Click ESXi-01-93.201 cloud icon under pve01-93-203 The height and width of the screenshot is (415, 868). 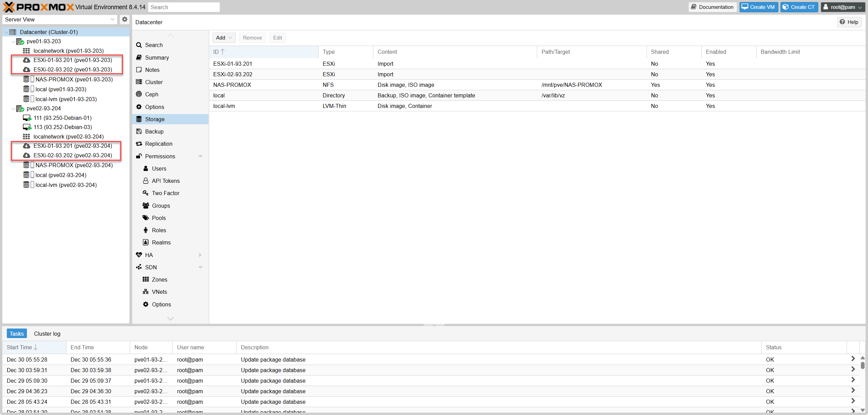pos(27,60)
